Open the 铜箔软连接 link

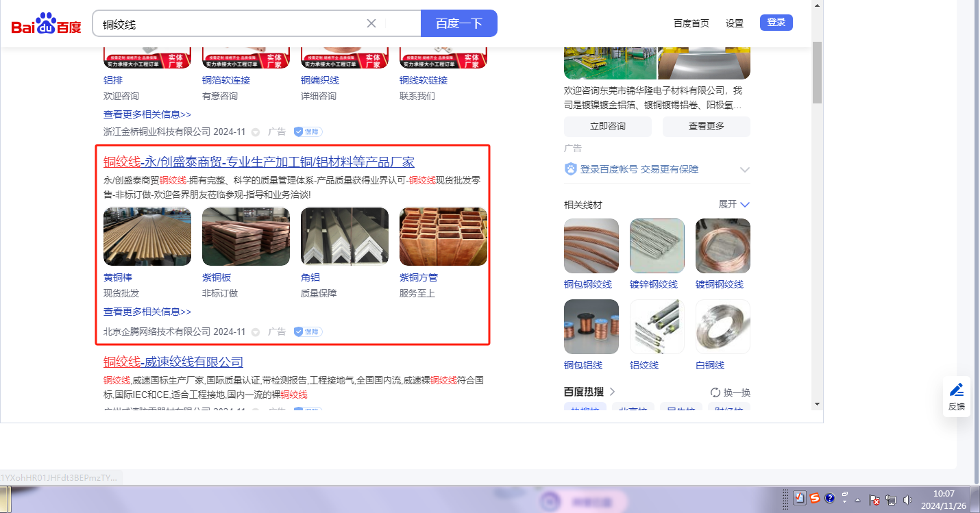pos(226,80)
